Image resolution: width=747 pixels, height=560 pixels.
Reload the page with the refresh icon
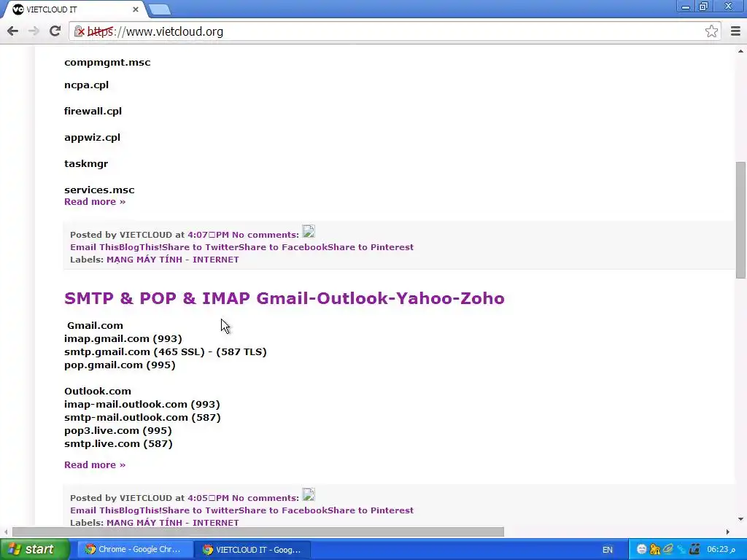click(x=55, y=31)
